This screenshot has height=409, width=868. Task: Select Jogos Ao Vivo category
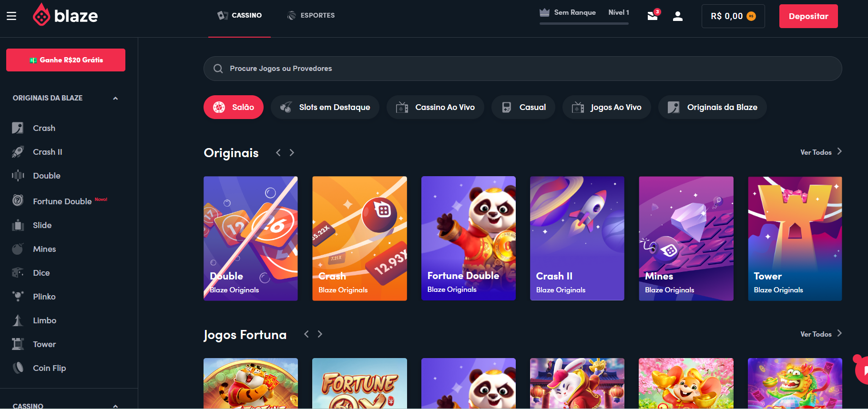607,107
